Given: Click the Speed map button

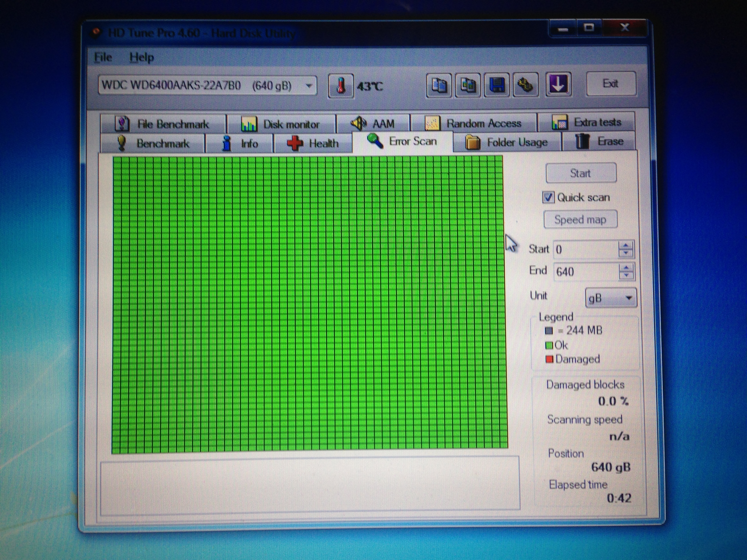Looking at the screenshot, I should tap(580, 220).
